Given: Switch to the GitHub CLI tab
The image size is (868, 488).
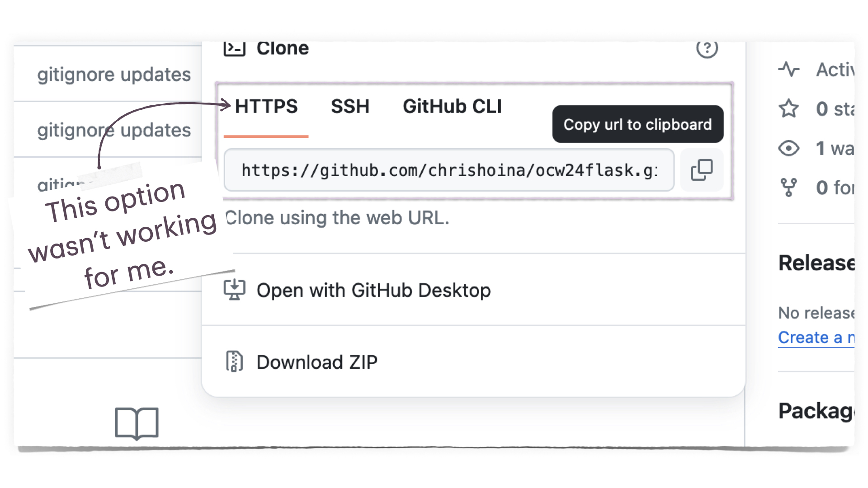Looking at the screenshot, I should click(x=452, y=107).
